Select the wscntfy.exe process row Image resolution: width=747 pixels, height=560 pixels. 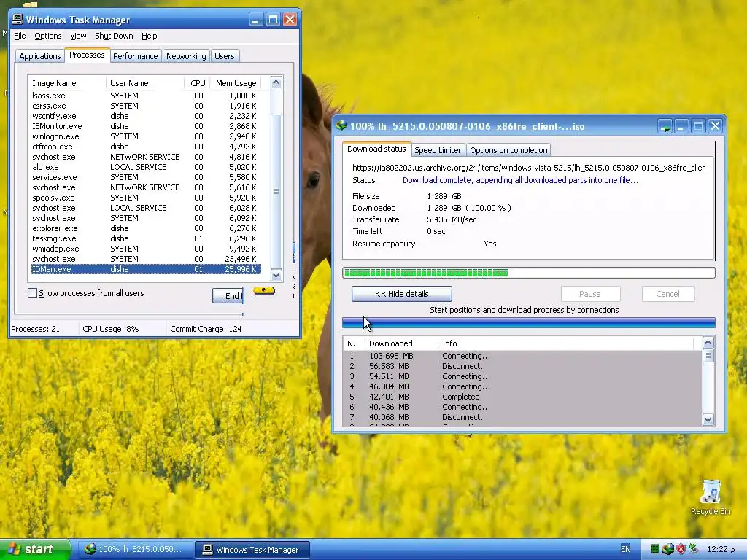point(146,116)
